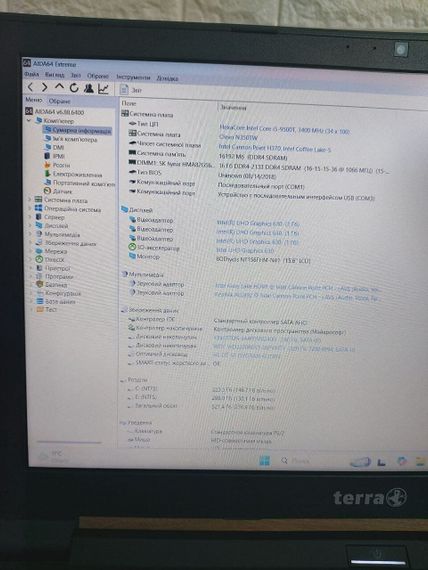
Task: Open the Звіт menu in the menu bar
Action: 76,75
